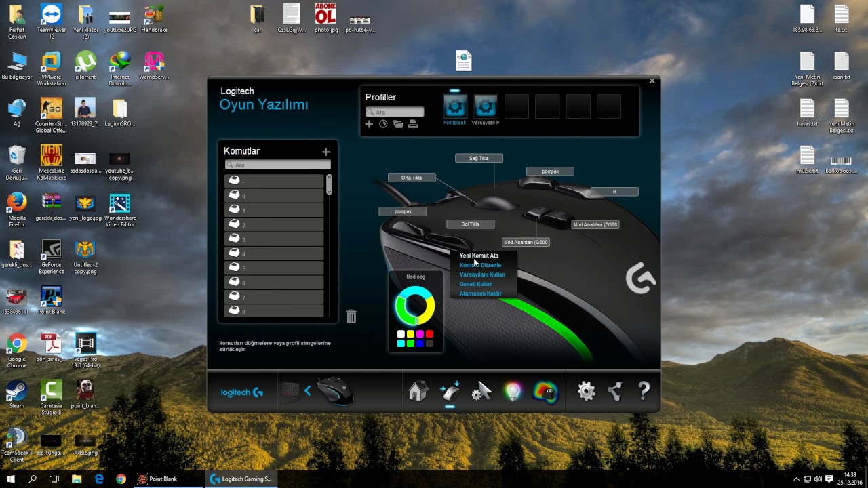This screenshot has width=868, height=488.
Task: Click the scan for games clock icon
Action: tap(383, 124)
